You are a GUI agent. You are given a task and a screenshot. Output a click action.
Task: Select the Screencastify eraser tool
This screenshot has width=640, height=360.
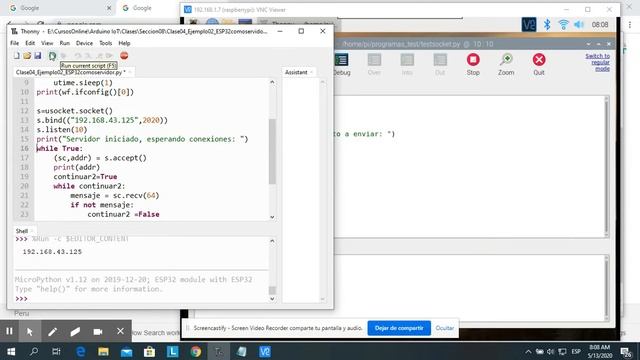tap(75, 331)
